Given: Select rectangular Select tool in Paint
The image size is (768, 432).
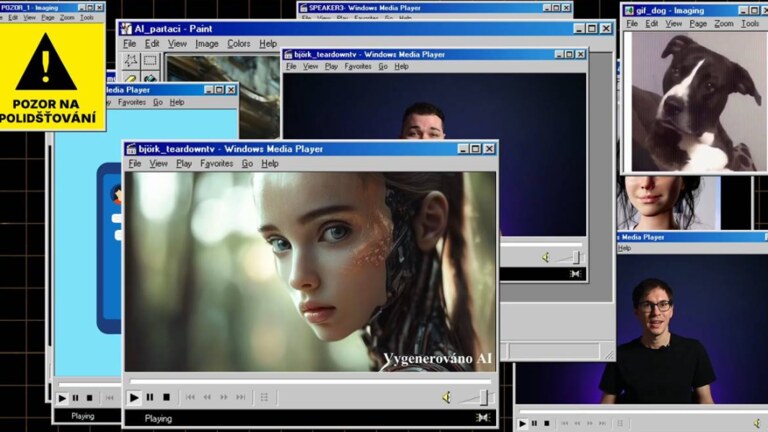Looking at the screenshot, I should 150,61.
